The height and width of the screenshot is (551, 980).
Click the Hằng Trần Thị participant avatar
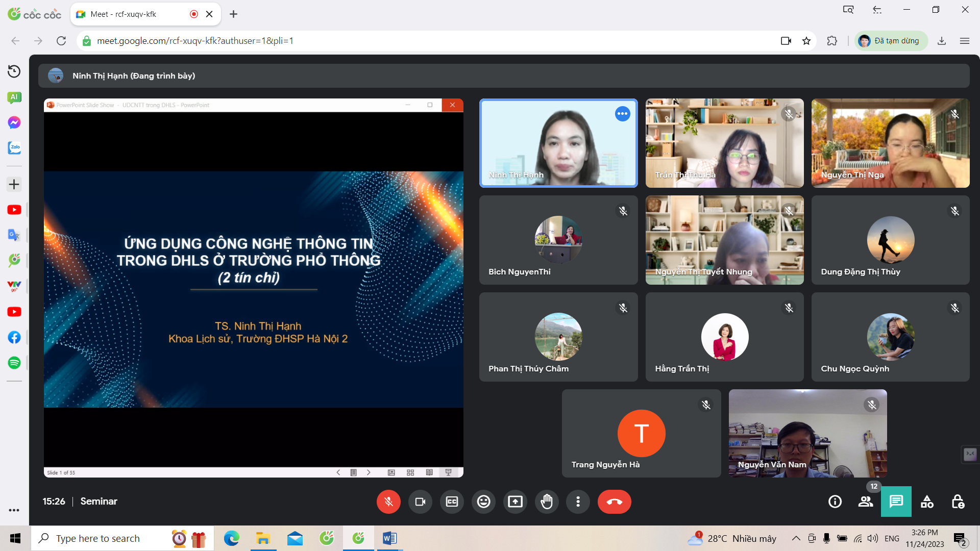724,337
